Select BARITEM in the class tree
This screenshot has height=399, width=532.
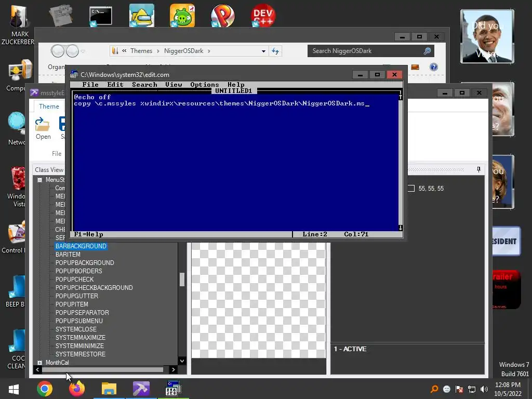68,255
